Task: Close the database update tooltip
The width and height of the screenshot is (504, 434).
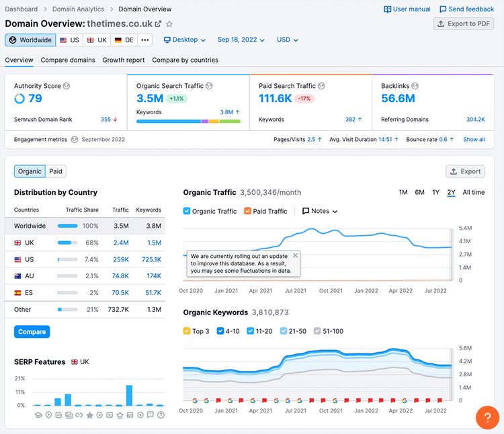Action: click(x=296, y=255)
